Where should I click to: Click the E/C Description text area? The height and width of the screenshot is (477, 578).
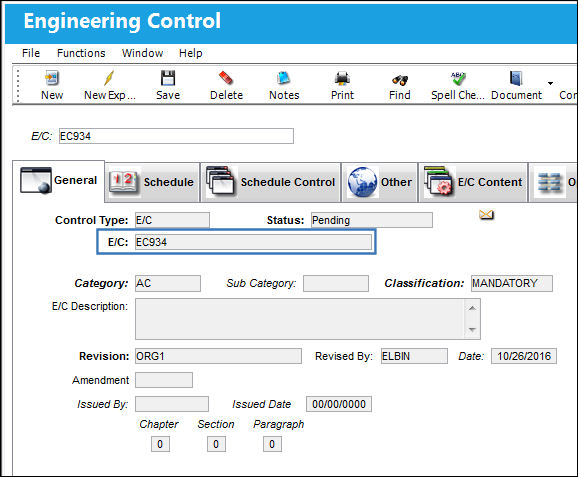pos(300,319)
